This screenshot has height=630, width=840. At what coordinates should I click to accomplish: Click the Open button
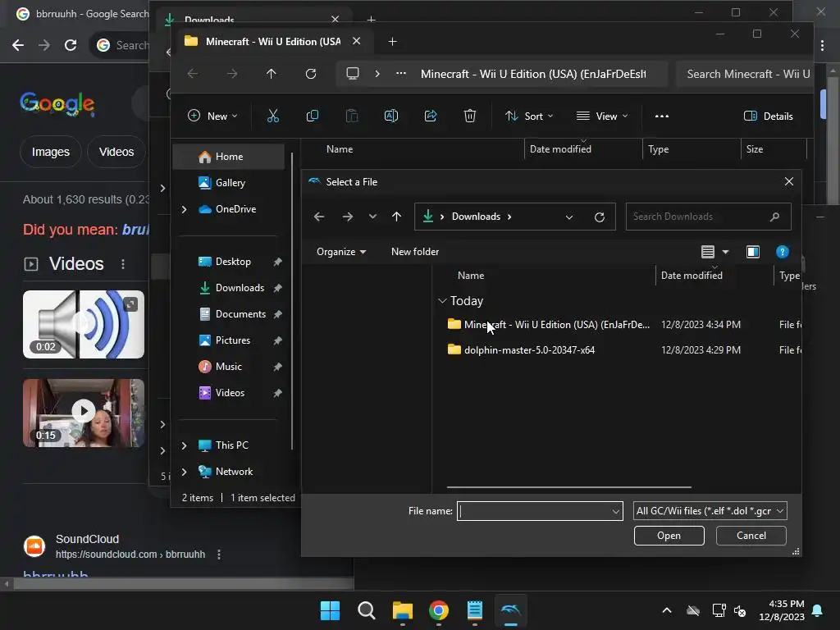click(x=669, y=536)
